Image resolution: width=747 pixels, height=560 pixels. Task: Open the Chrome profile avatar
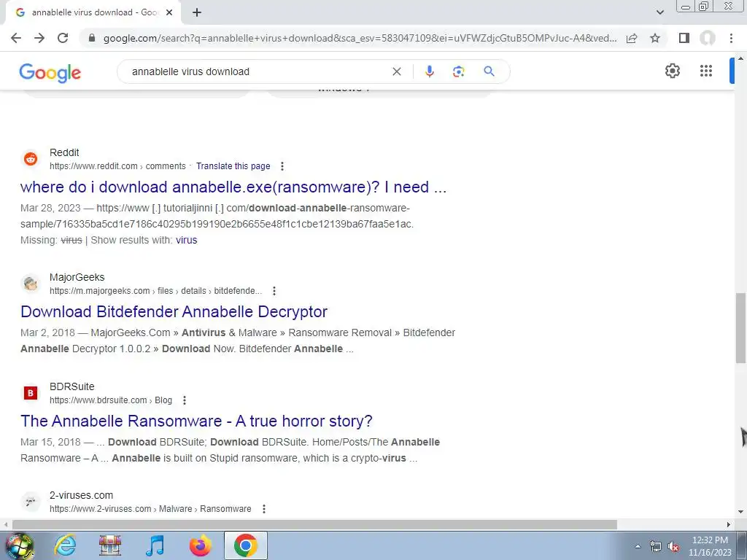(708, 38)
